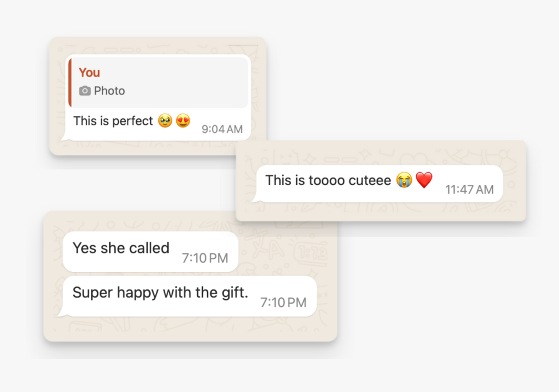Select the 'Yes she called' message bubble
This screenshot has width=559, height=392.
[150, 252]
